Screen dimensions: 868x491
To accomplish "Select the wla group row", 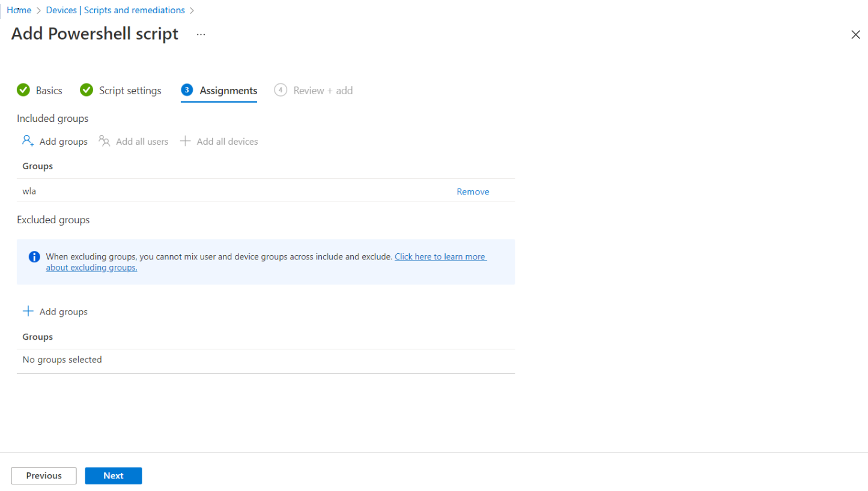I will pos(266,191).
